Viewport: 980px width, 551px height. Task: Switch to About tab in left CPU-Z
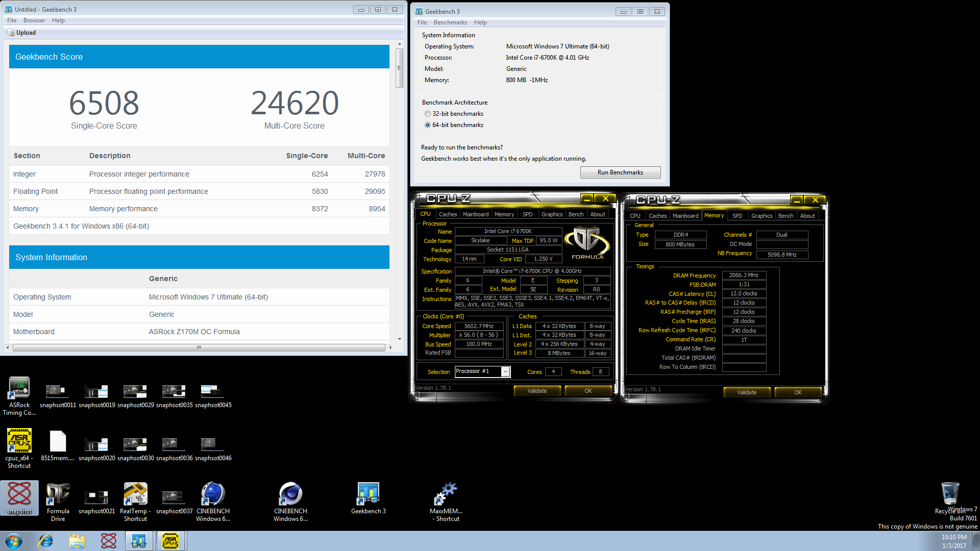pos(598,214)
